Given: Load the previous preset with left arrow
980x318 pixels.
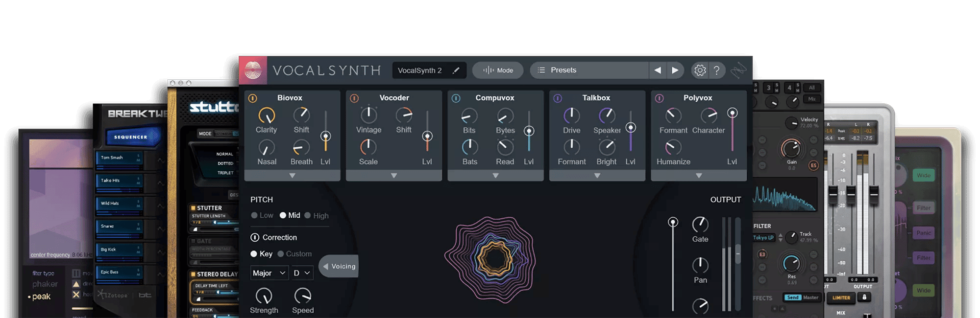Looking at the screenshot, I should (658, 70).
